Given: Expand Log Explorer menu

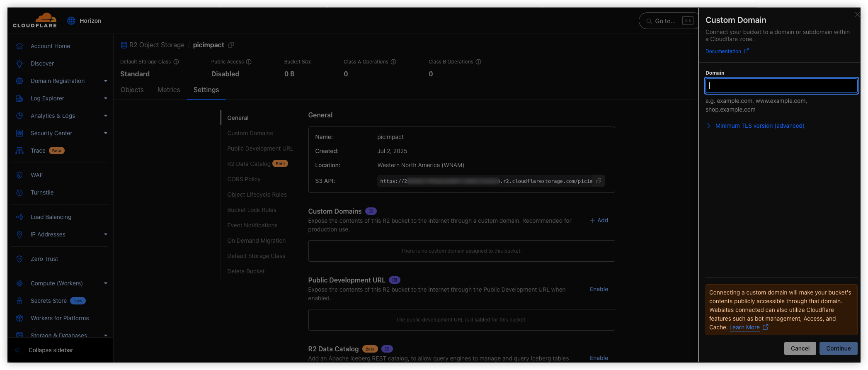Looking at the screenshot, I should tap(106, 98).
